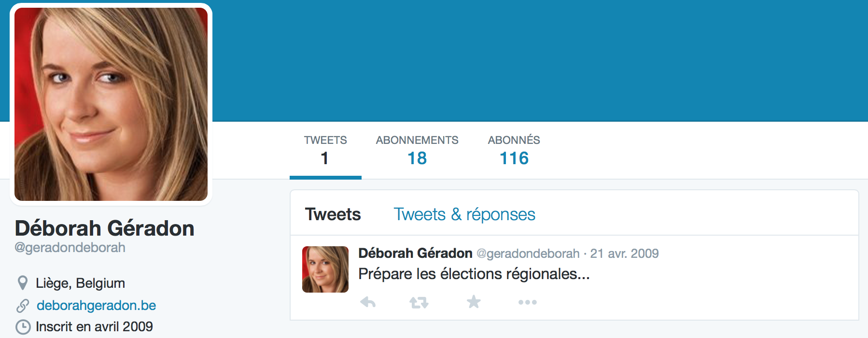Open the large profile photo
This screenshot has width=868, height=338.
(111, 104)
